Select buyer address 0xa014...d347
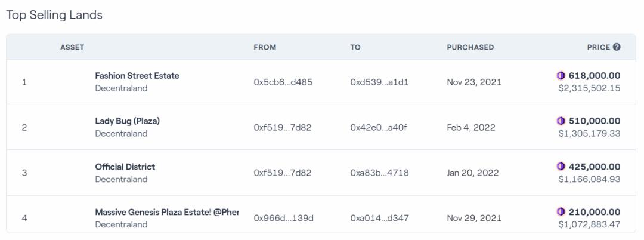The height and width of the screenshot is (240, 644). [379, 218]
